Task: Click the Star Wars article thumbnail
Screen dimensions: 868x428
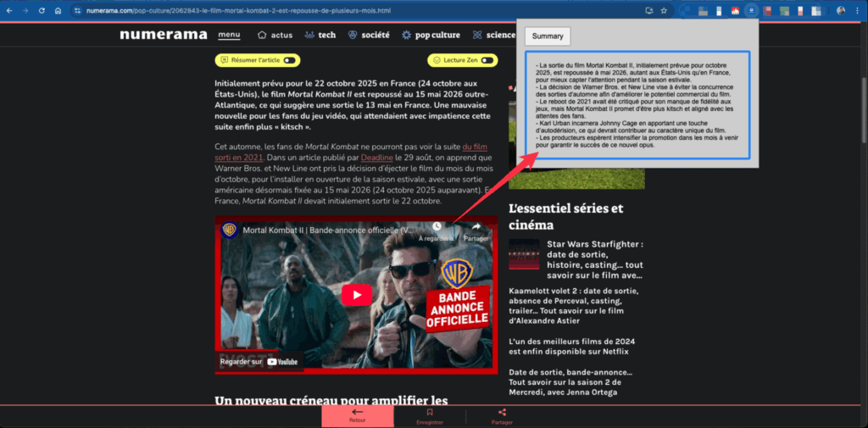Action: click(x=524, y=254)
